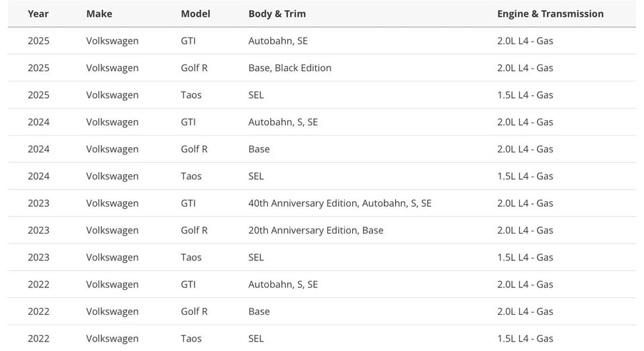
Task: Select year 2023 in the Golf R row
Action: pyautogui.click(x=38, y=230)
